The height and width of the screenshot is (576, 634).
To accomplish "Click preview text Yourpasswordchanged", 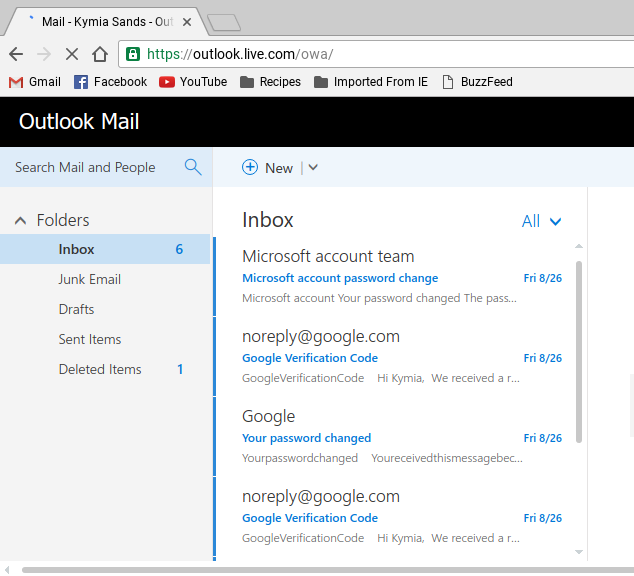I will tap(300, 458).
